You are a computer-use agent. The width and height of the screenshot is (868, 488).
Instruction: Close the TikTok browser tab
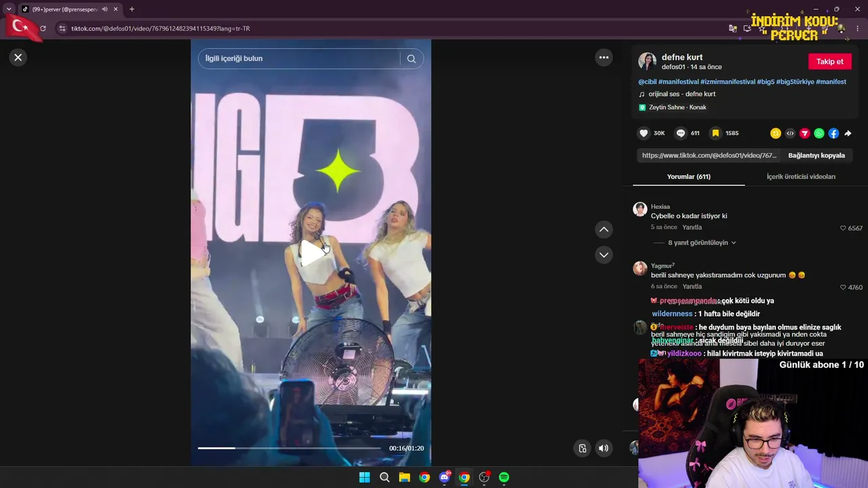(116, 9)
